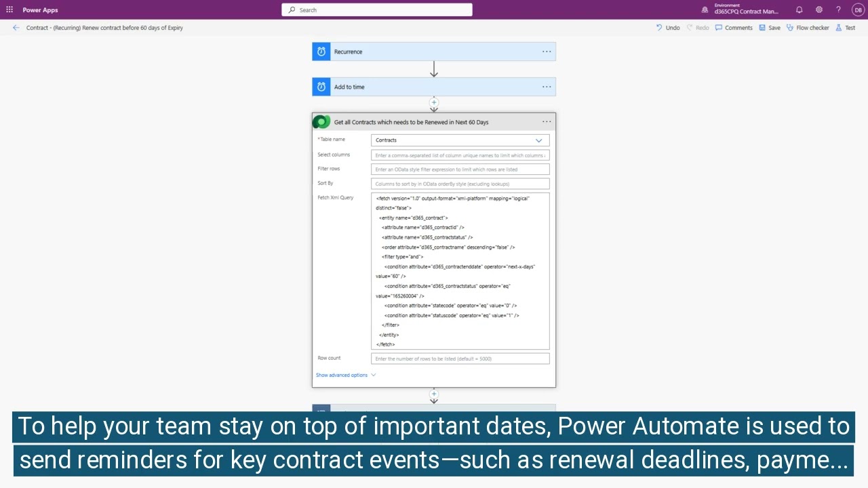The image size is (868, 488).
Task: Run the Flow checker
Action: coord(808,28)
